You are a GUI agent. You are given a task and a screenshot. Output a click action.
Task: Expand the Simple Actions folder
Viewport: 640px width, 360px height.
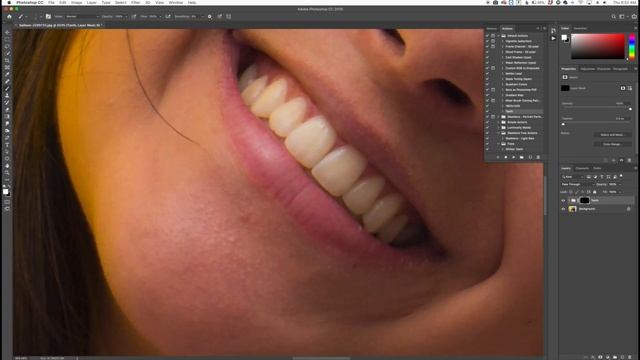498,122
